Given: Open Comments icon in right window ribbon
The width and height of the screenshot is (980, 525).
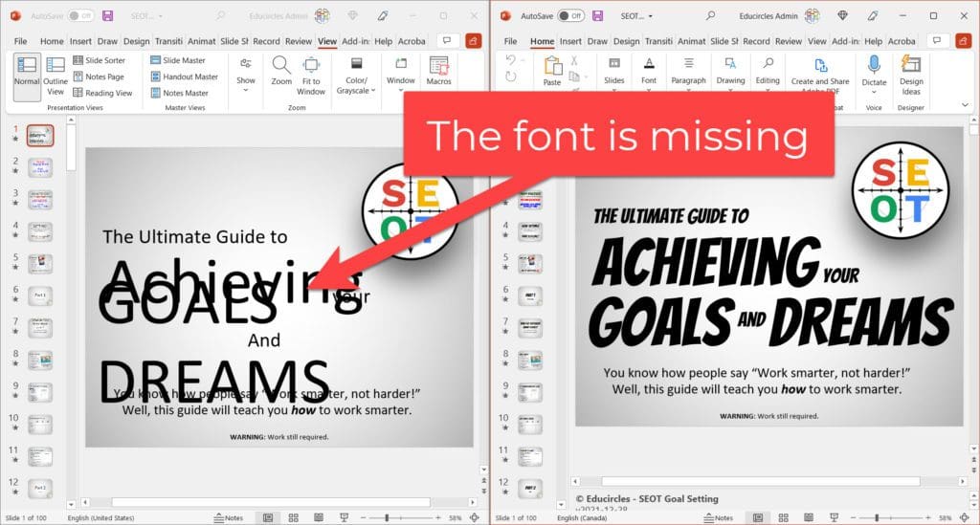Looking at the screenshot, I should [x=937, y=40].
